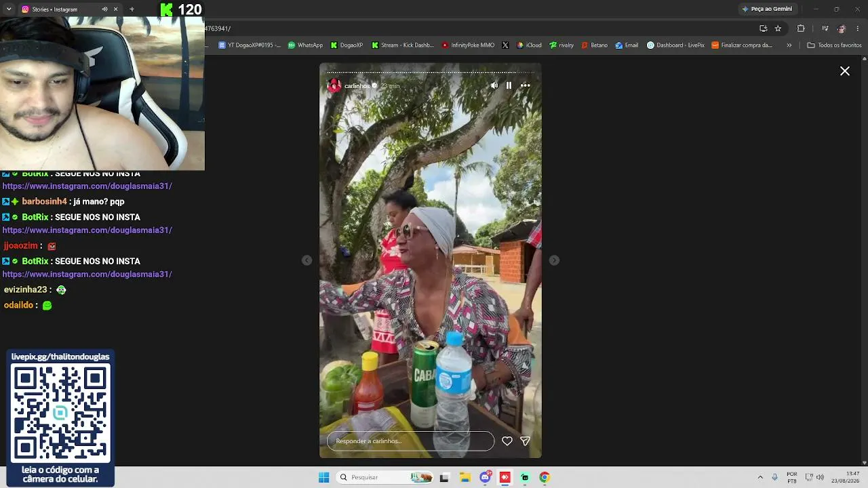Image resolution: width=868 pixels, height=488 pixels.
Task: Open the X (Twitter) bookmark icon
Action: point(505,45)
